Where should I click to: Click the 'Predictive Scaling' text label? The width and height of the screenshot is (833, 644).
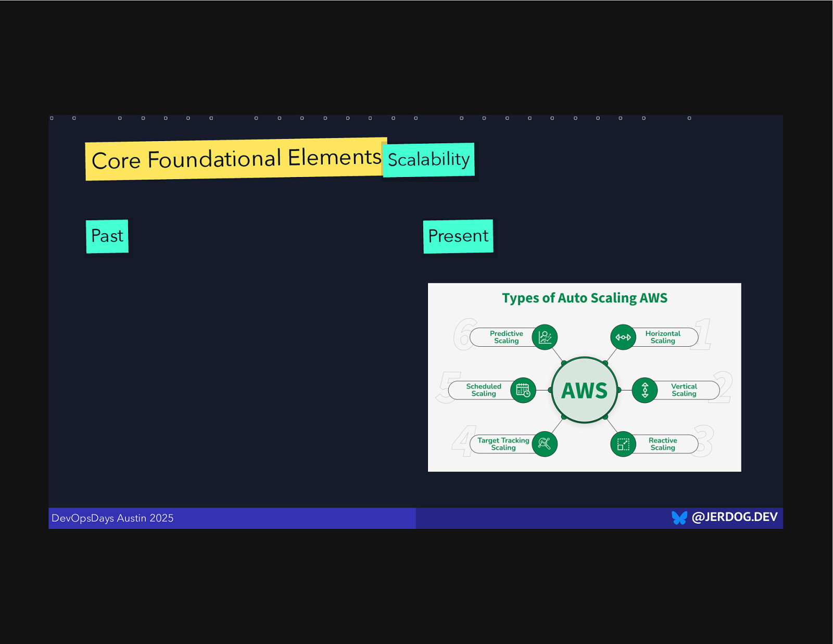pos(507,337)
